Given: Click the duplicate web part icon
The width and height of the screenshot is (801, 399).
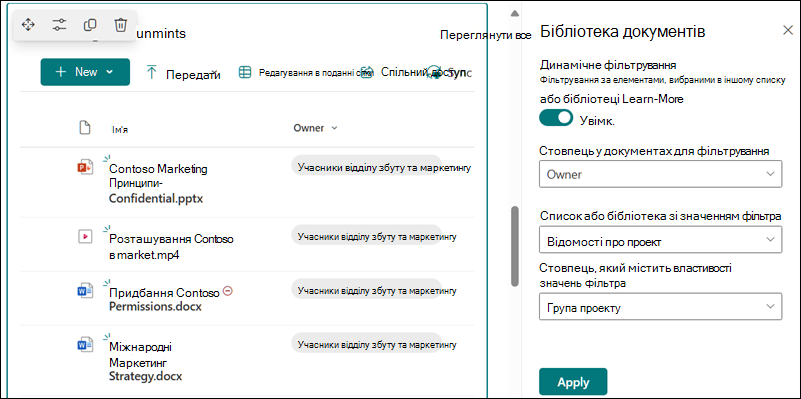Looking at the screenshot, I should 90,25.
